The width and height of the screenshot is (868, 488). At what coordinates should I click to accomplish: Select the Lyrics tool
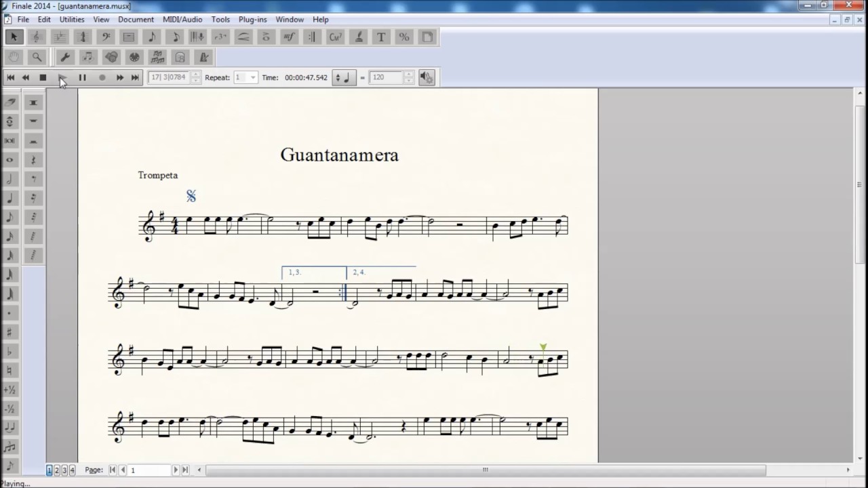click(x=358, y=37)
